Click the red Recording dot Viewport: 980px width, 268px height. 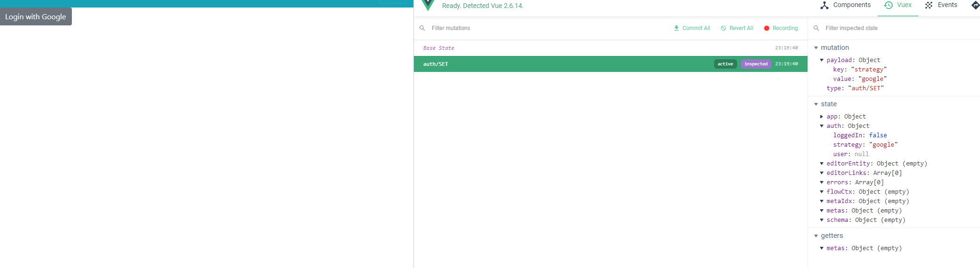coord(767,28)
